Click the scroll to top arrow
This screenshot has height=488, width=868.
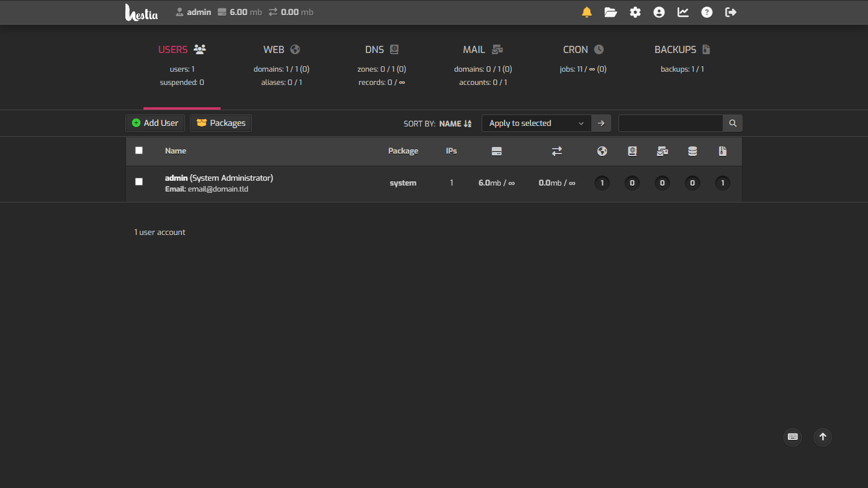tap(823, 437)
